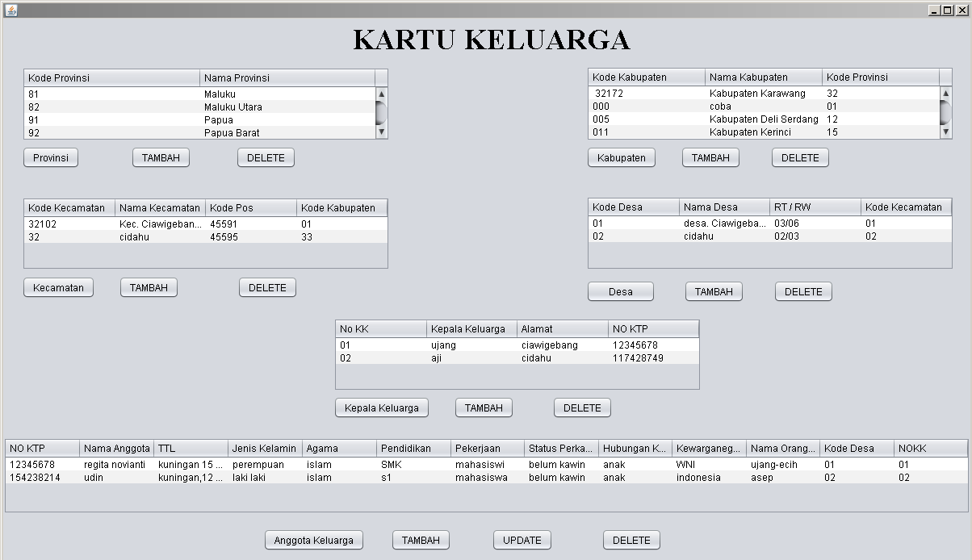Click the Provinsi button

tap(50, 157)
